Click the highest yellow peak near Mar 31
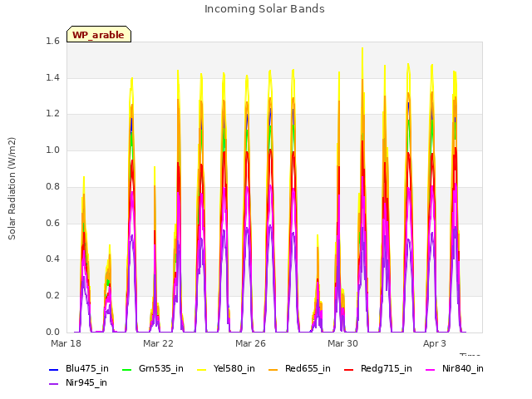This screenshot has width=532, height=399. coord(362,50)
